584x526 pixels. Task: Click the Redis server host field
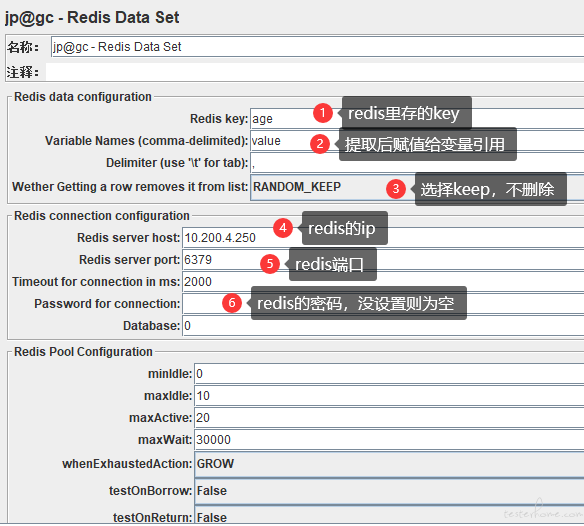383,238
